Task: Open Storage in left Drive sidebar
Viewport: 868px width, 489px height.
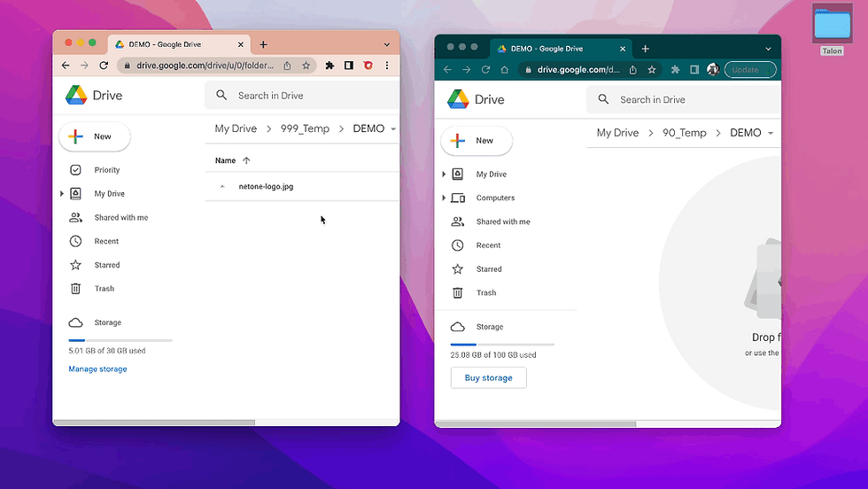Action: [107, 322]
